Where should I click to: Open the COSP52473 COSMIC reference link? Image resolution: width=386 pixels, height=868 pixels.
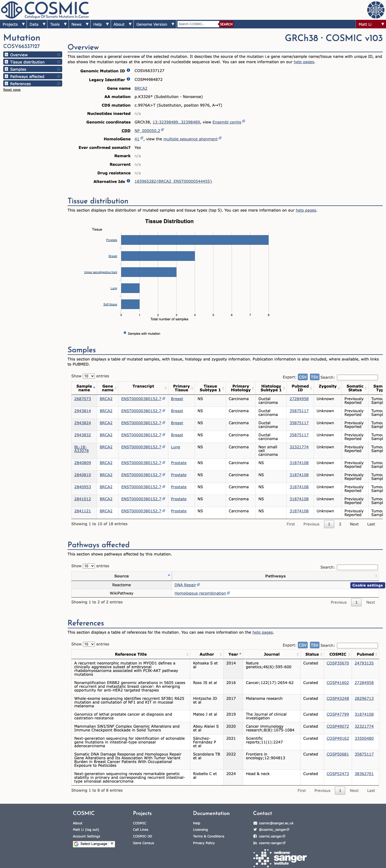click(x=337, y=773)
